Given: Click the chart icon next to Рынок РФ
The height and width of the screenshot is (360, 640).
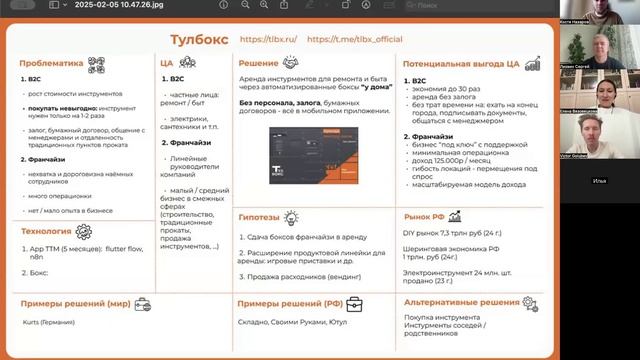Looking at the screenshot, I should pos(455,216).
